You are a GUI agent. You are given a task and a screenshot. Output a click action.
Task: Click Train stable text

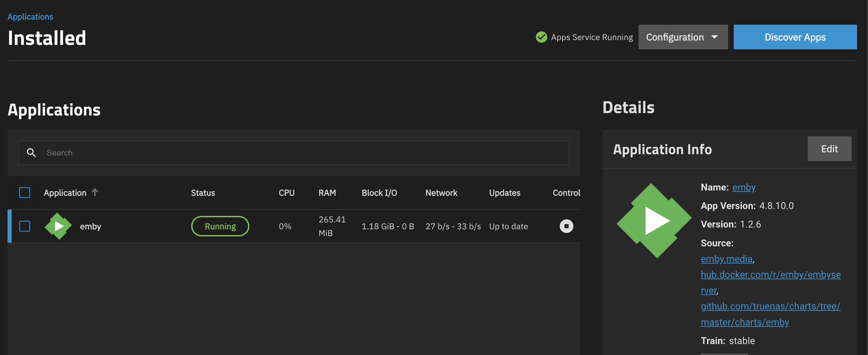728,341
